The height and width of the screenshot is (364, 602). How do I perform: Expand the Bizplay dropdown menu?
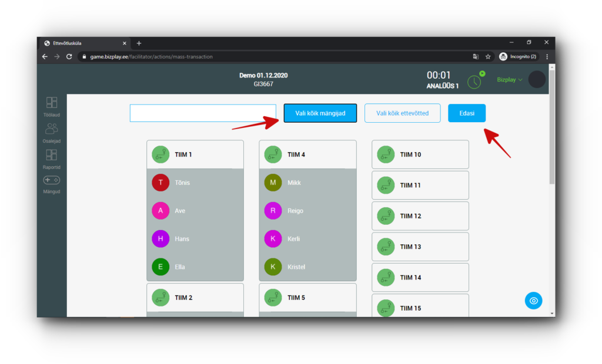click(x=509, y=79)
